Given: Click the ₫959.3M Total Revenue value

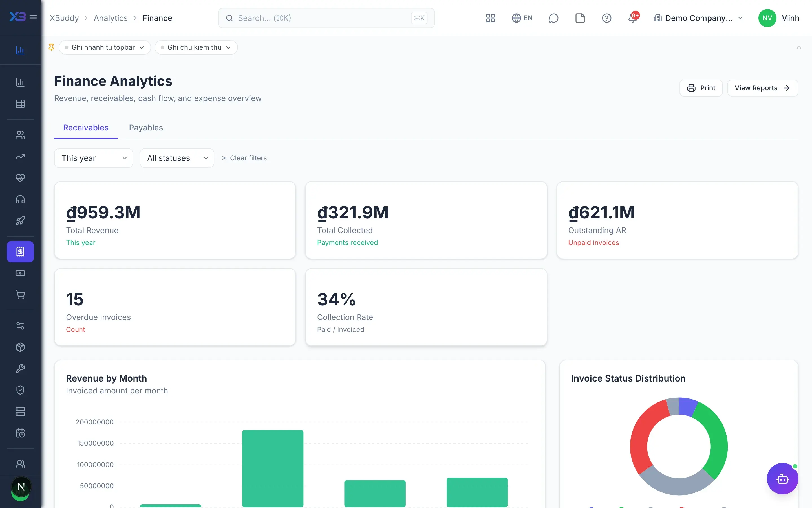Looking at the screenshot, I should click(x=103, y=212).
